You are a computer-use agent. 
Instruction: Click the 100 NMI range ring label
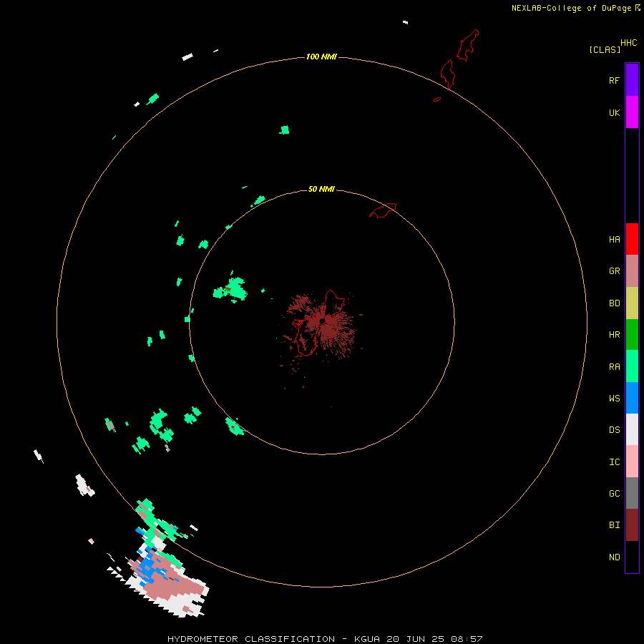(x=321, y=57)
